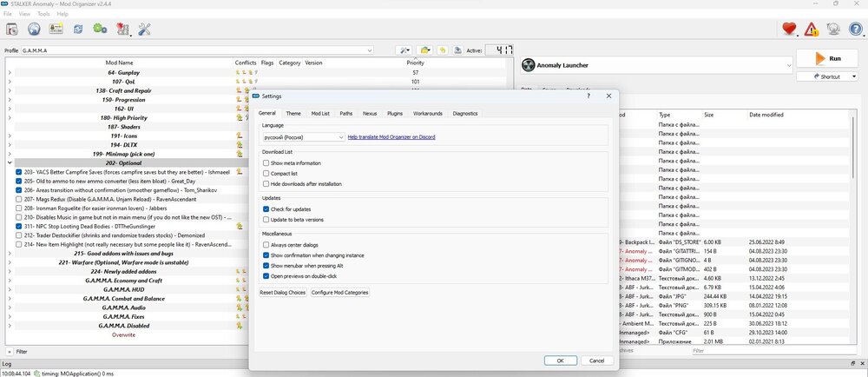Viewport: 868px width, 377px height.
Task: Uncheck the Check for updates option
Action: pyautogui.click(x=266, y=209)
